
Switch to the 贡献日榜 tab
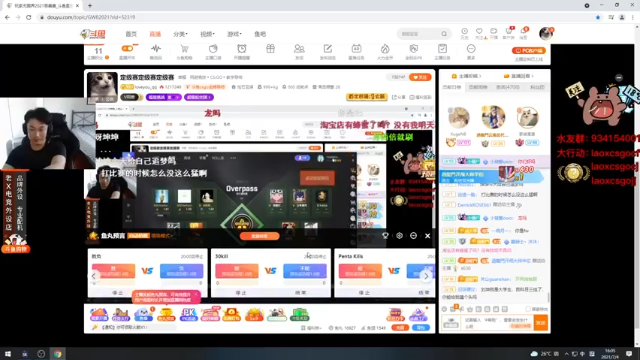click(452, 87)
